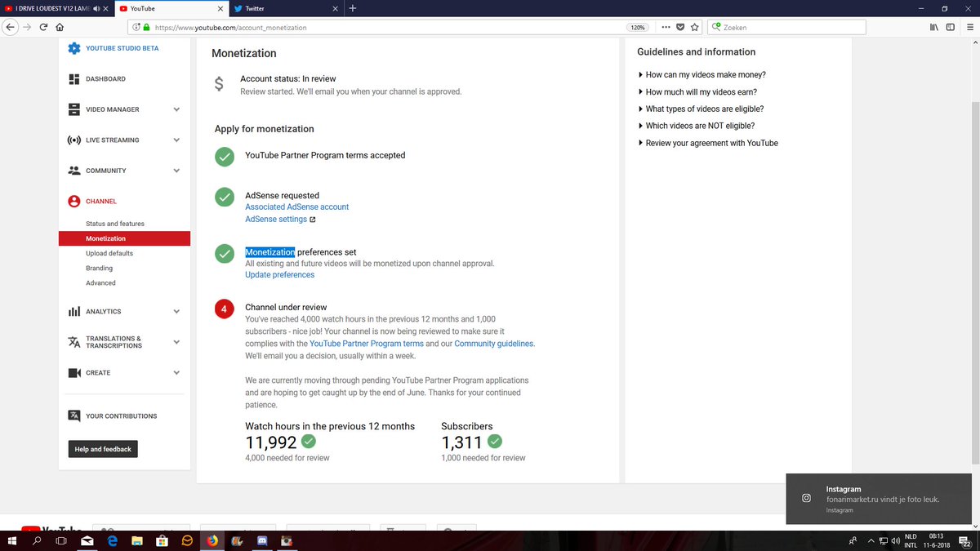Image resolution: width=980 pixels, height=551 pixels.
Task: Expand the Live Streaming section
Action: 176,140
